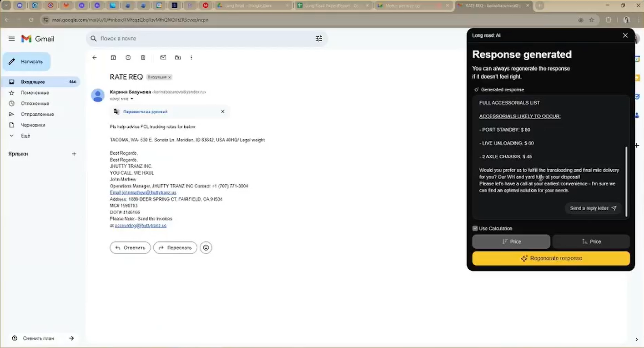Viewport: 644px width, 348px height.
Task: Go back to inbox with the back arrow
Action: click(95, 58)
